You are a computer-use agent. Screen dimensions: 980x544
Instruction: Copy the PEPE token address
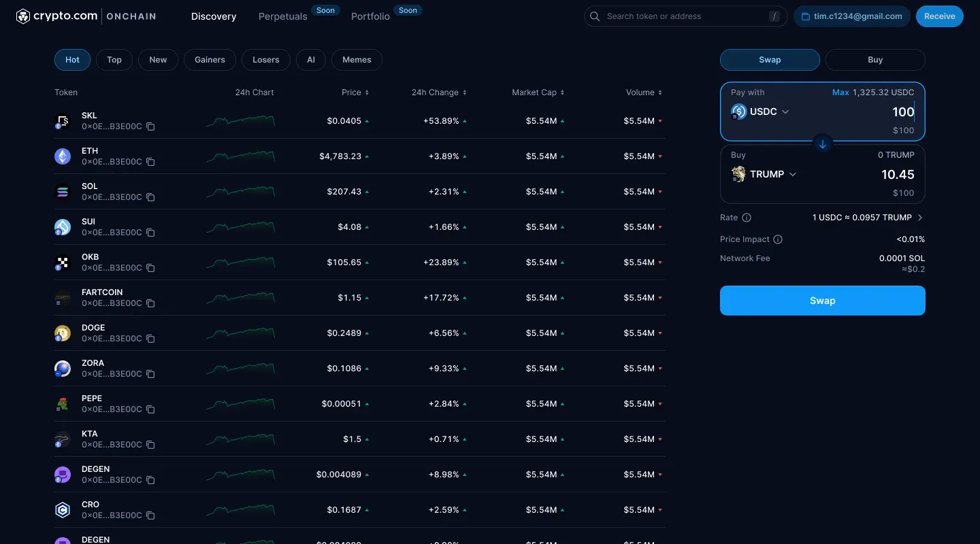click(150, 409)
